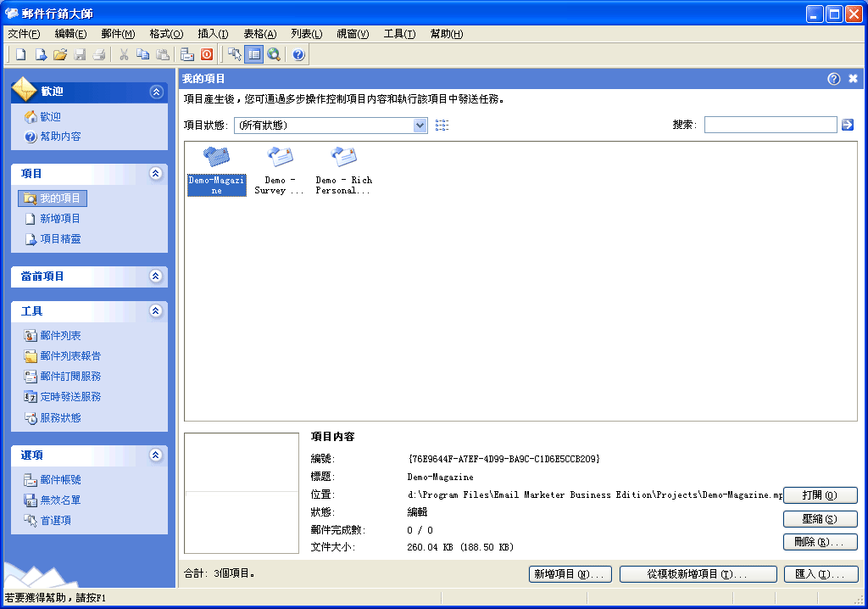
Task: Click the new document toolbar icon
Action: pos(21,55)
